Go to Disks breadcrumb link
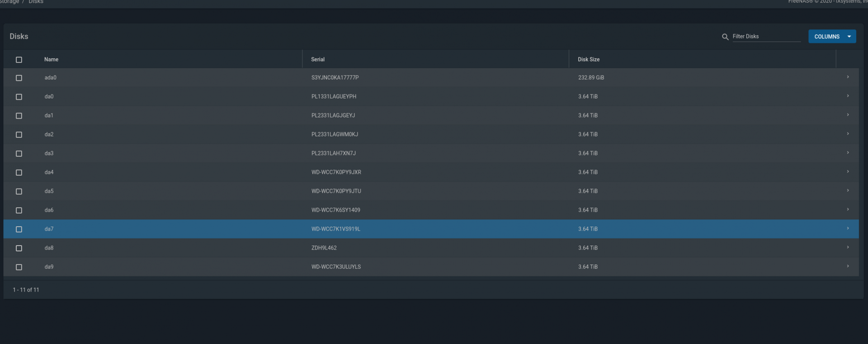Screen dimensions: 868x344 (x=36, y=2)
